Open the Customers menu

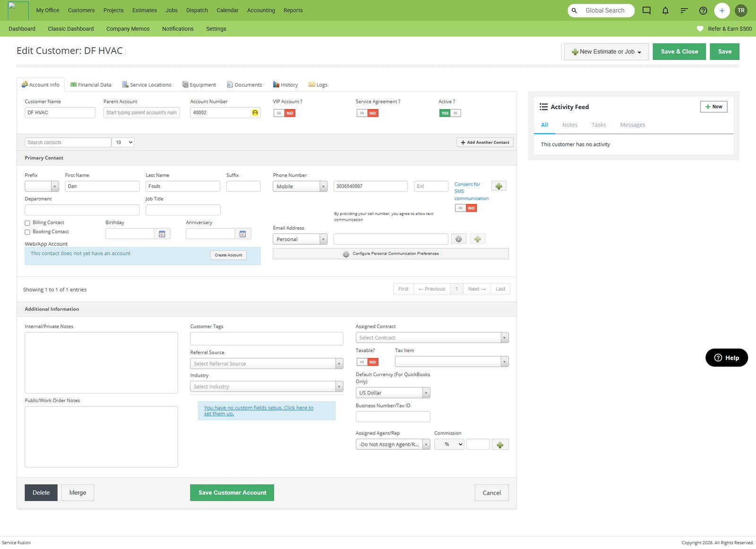tap(81, 10)
